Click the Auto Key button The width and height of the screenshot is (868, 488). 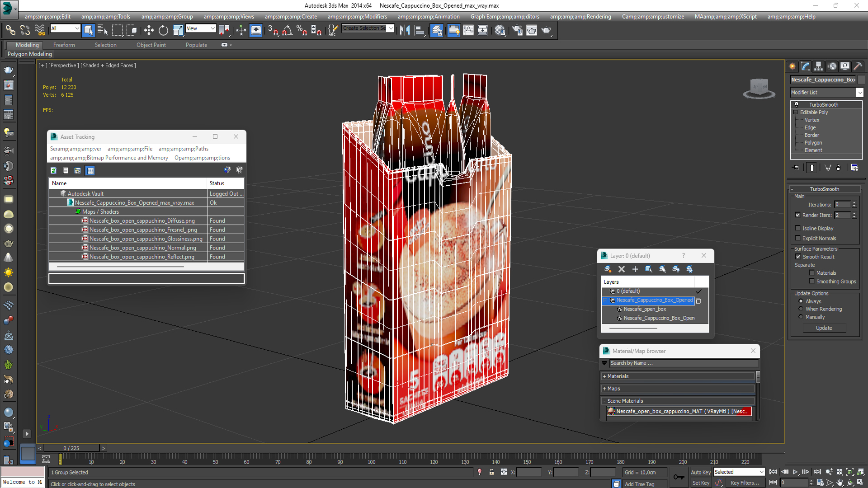(x=701, y=472)
